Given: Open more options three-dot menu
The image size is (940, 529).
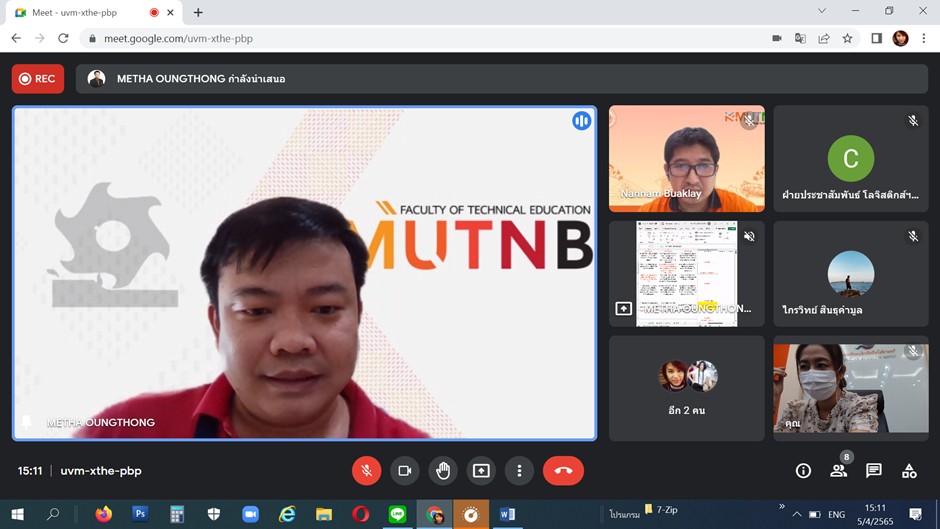Looking at the screenshot, I should pos(519,471).
